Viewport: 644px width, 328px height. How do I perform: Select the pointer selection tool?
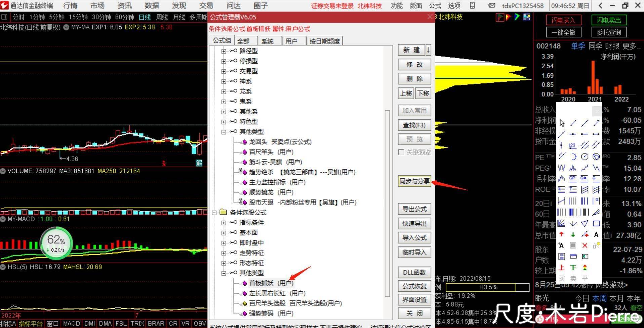[561, 123]
